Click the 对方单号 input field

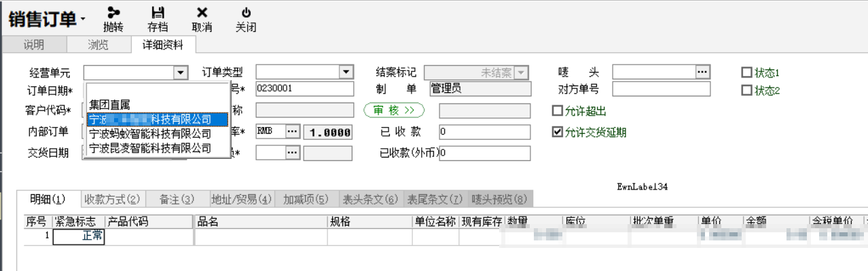pyautogui.click(x=661, y=89)
